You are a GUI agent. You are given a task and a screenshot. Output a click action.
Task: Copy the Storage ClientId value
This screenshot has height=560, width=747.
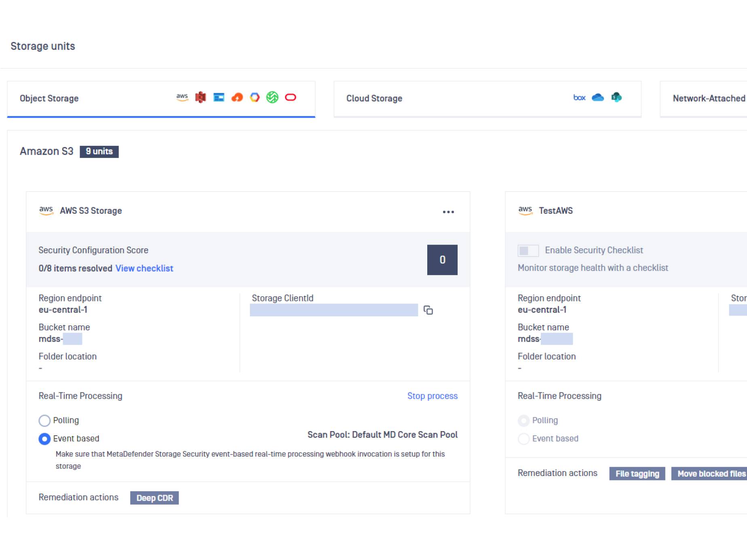pyautogui.click(x=428, y=310)
